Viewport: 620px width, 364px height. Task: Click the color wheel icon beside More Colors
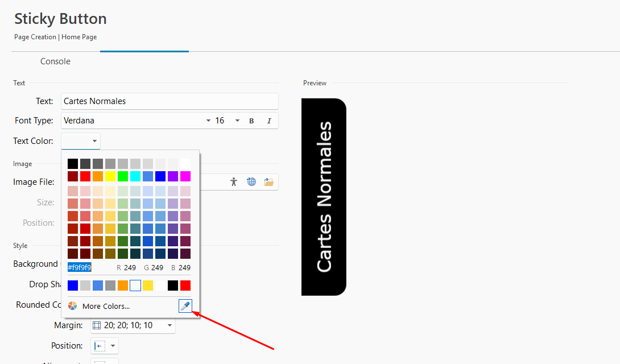72,306
